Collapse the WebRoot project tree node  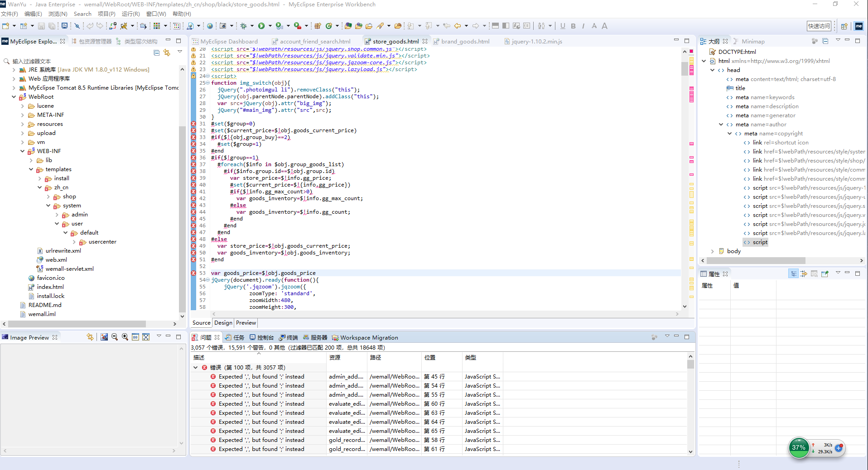pos(14,97)
